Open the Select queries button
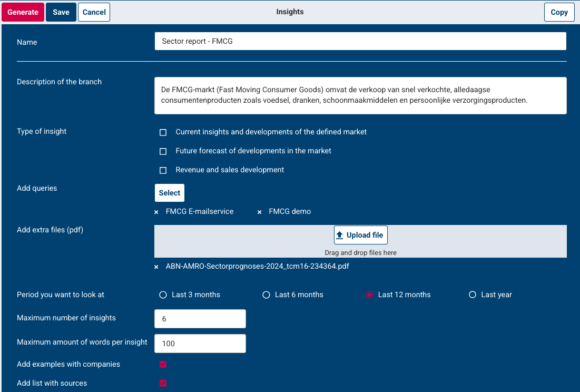This screenshot has width=580, height=392. point(170,193)
